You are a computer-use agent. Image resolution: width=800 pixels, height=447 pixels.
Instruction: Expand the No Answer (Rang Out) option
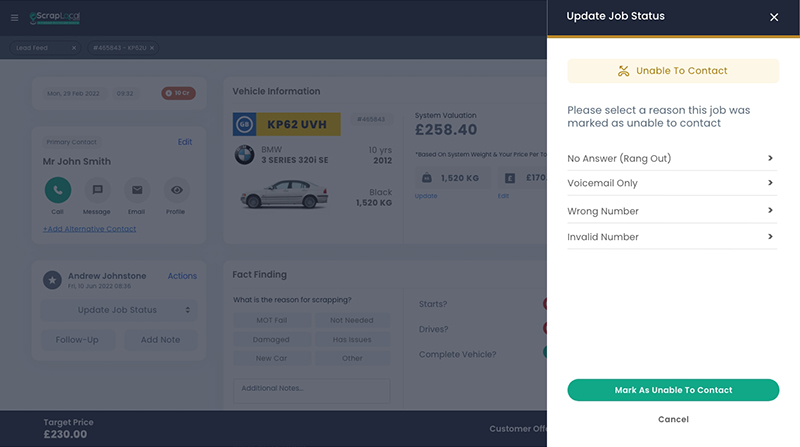click(670, 158)
